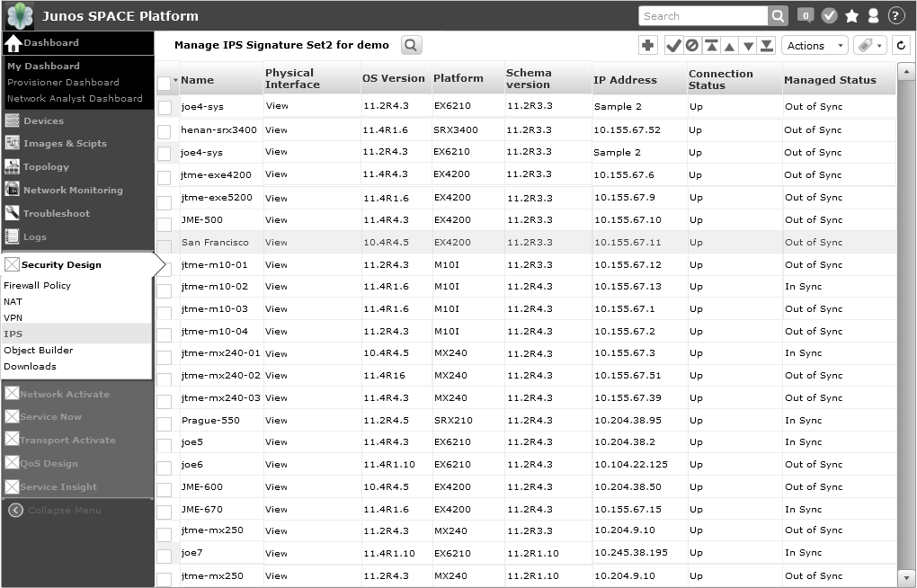This screenshot has height=588, width=917.
Task: Check the JME-670 row checkbox
Action: coord(165,512)
